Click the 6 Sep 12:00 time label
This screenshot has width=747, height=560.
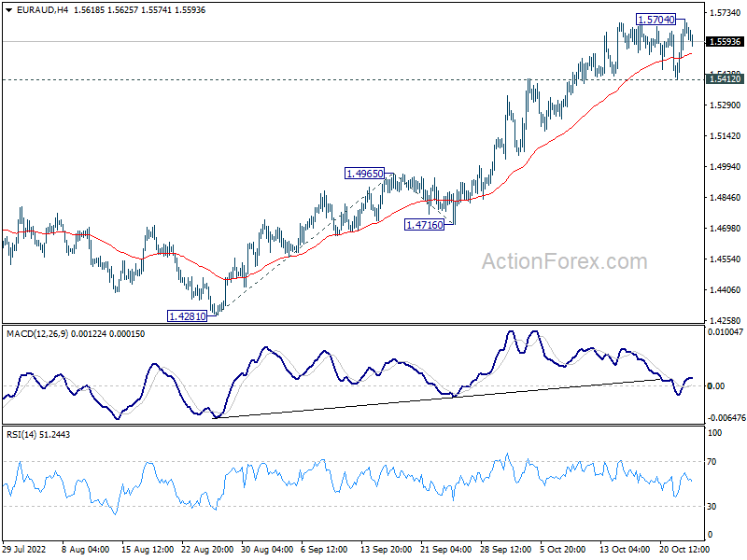(325, 549)
